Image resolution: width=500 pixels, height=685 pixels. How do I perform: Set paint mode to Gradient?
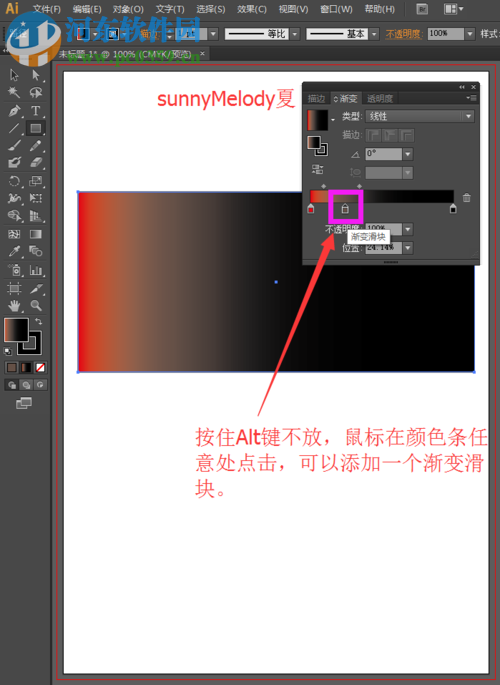click(26, 367)
